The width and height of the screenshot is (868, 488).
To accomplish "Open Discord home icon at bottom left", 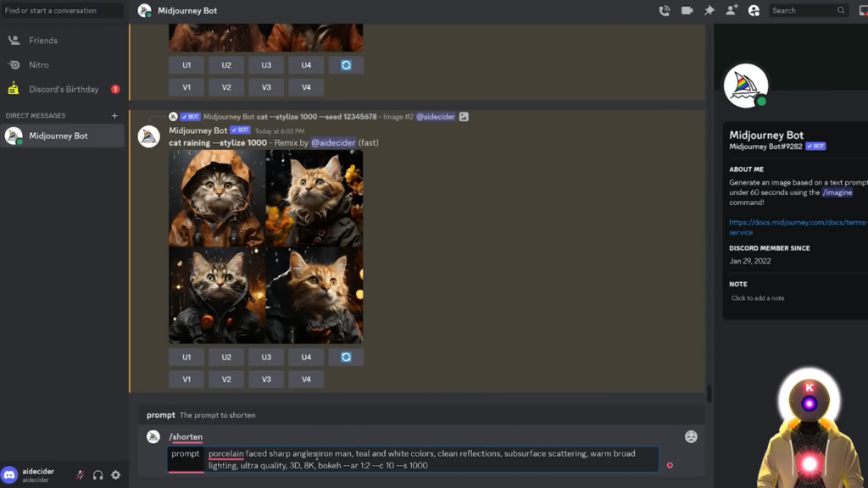I will tap(9, 474).
